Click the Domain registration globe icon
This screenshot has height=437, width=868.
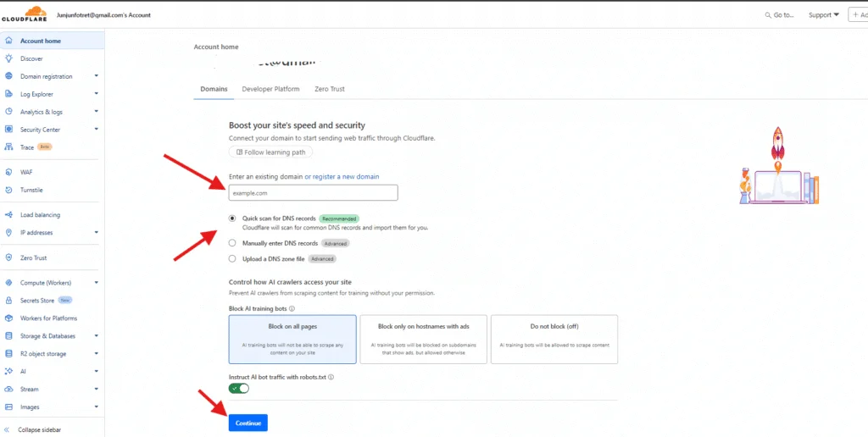pos(8,76)
